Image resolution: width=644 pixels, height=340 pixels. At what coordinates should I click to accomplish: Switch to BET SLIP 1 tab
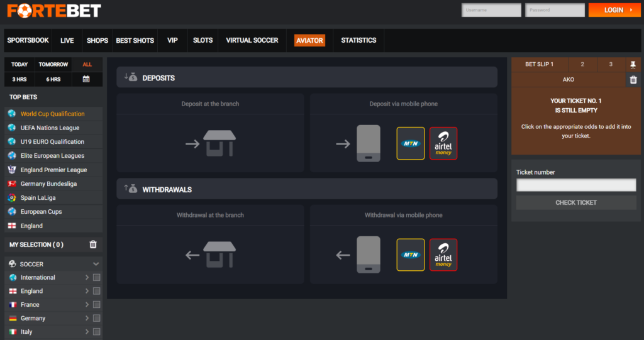point(540,65)
